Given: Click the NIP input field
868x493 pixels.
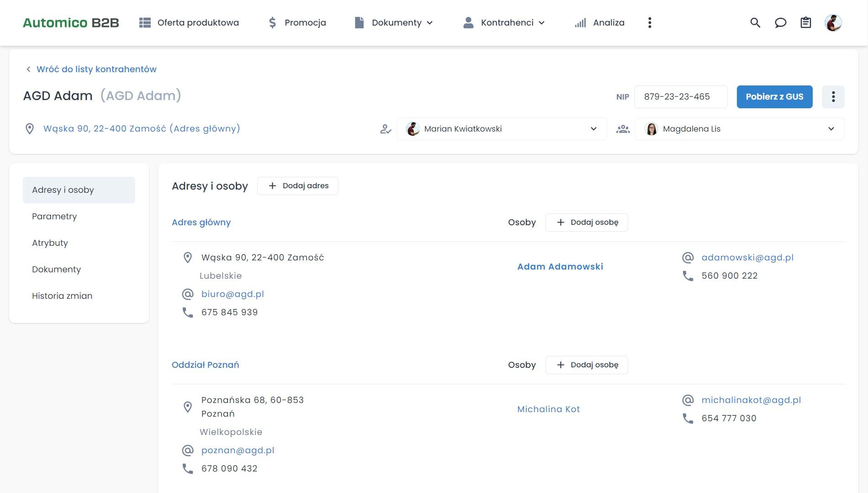Looking at the screenshot, I should pos(680,97).
